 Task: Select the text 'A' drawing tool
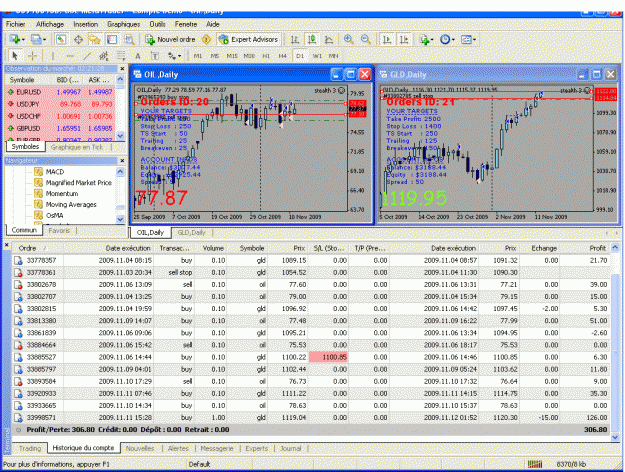click(x=138, y=56)
